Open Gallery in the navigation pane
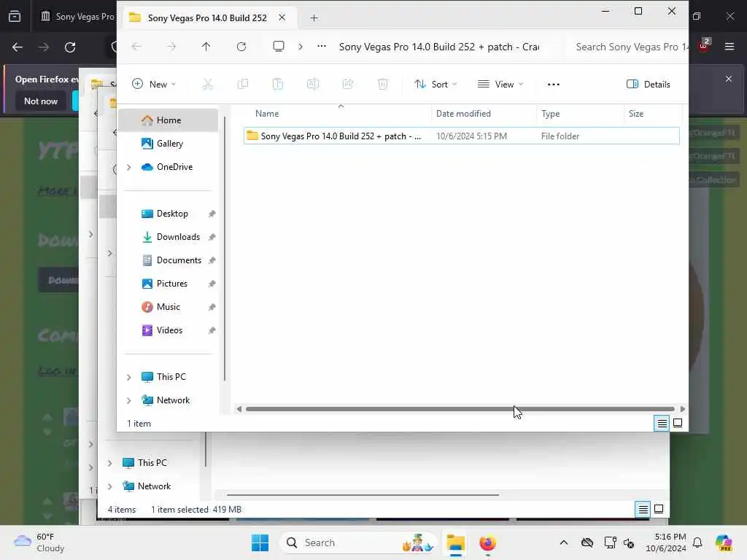This screenshot has height=560, width=747. point(169,144)
